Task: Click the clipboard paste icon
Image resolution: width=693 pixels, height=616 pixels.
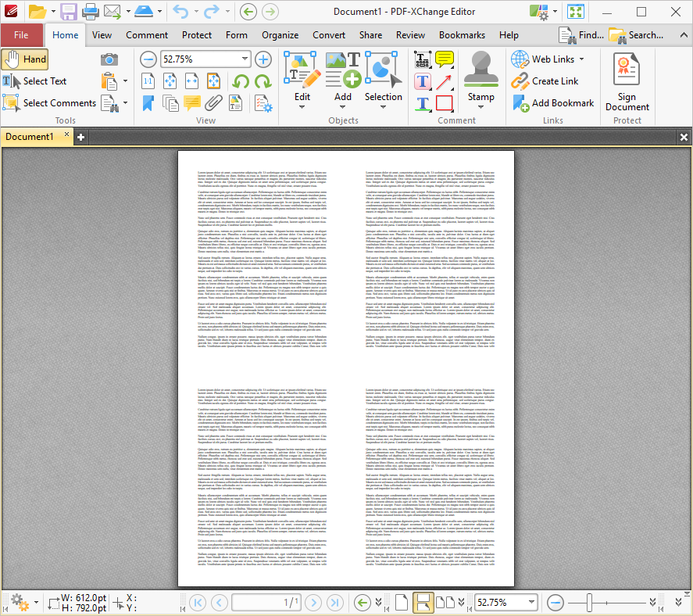Action: click(x=109, y=81)
